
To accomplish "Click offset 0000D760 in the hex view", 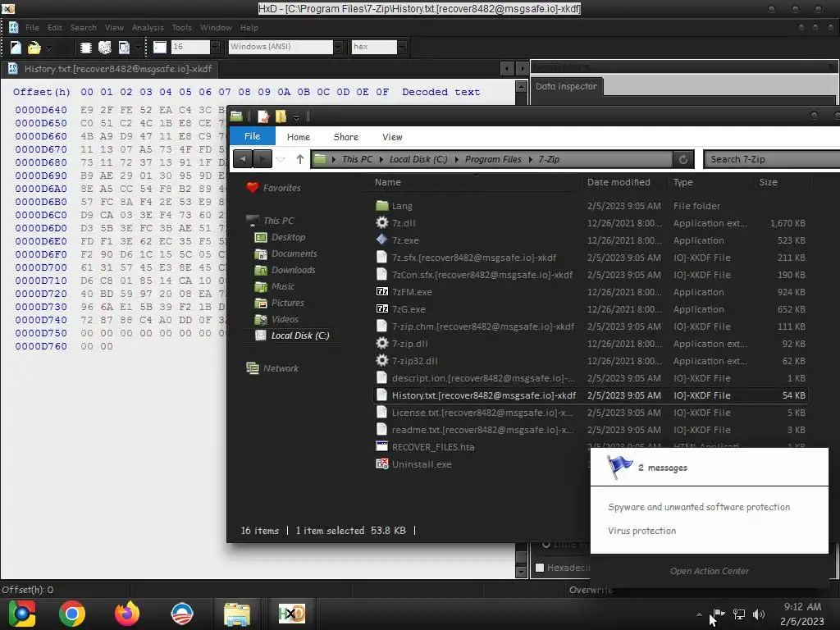I will tap(41, 346).
